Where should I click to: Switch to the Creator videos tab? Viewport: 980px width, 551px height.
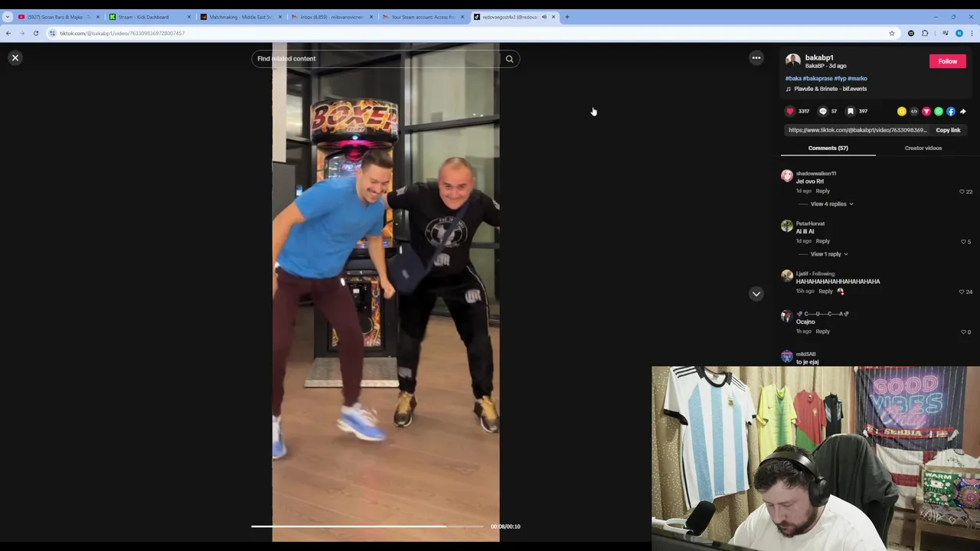click(x=923, y=148)
